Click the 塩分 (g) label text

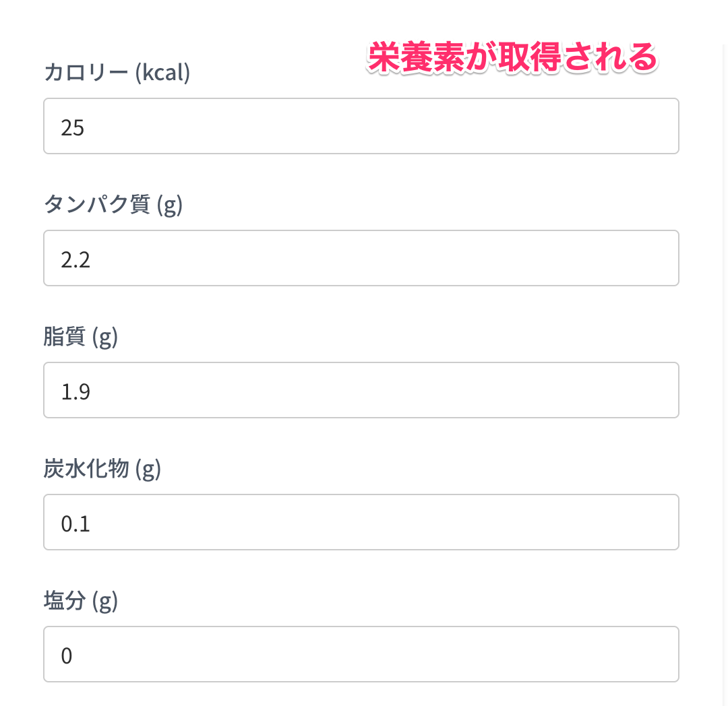pyautogui.click(x=81, y=601)
